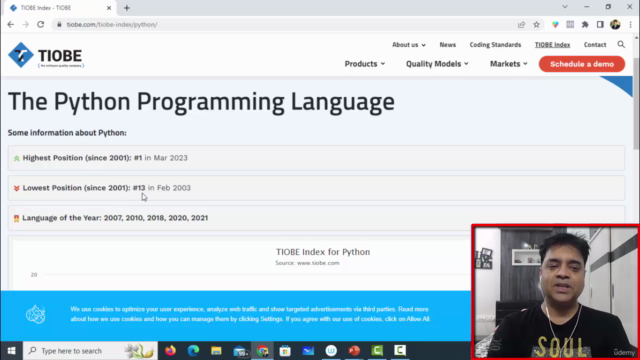This screenshot has height=360, width=640.
Task: Click the address bar URL
Action: (x=112, y=24)
